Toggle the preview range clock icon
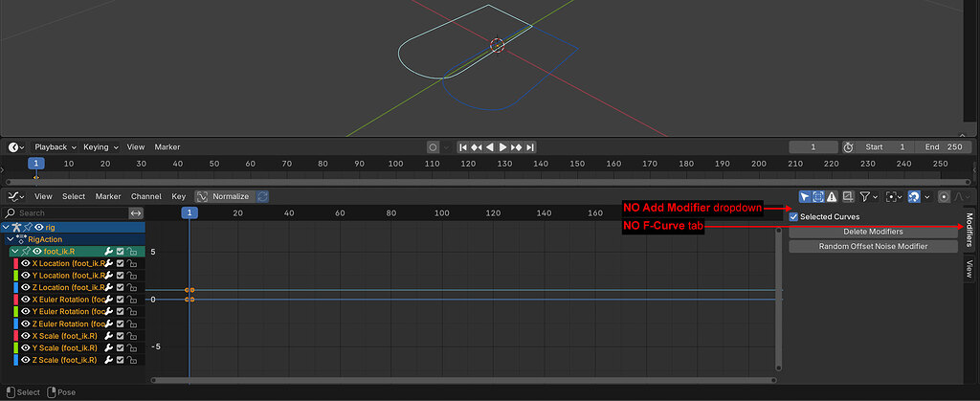 pyautogui.click(x=848, y=147)
